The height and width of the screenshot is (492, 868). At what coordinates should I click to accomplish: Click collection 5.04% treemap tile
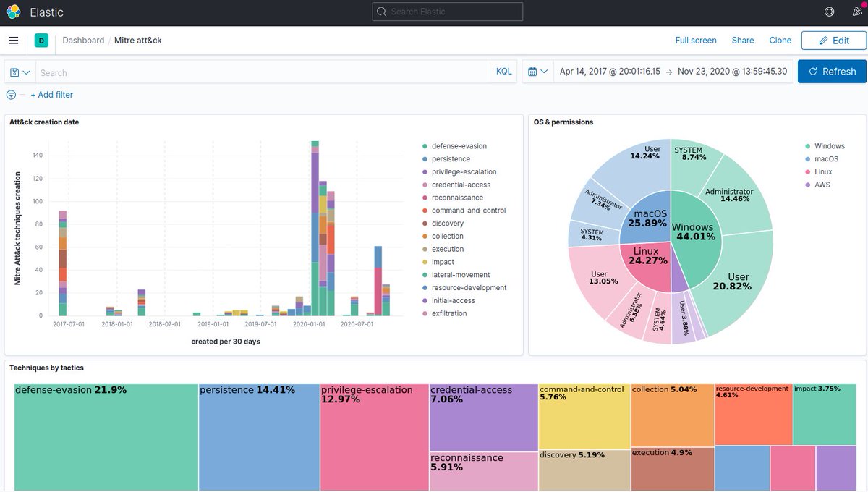(x=672, y=415)
